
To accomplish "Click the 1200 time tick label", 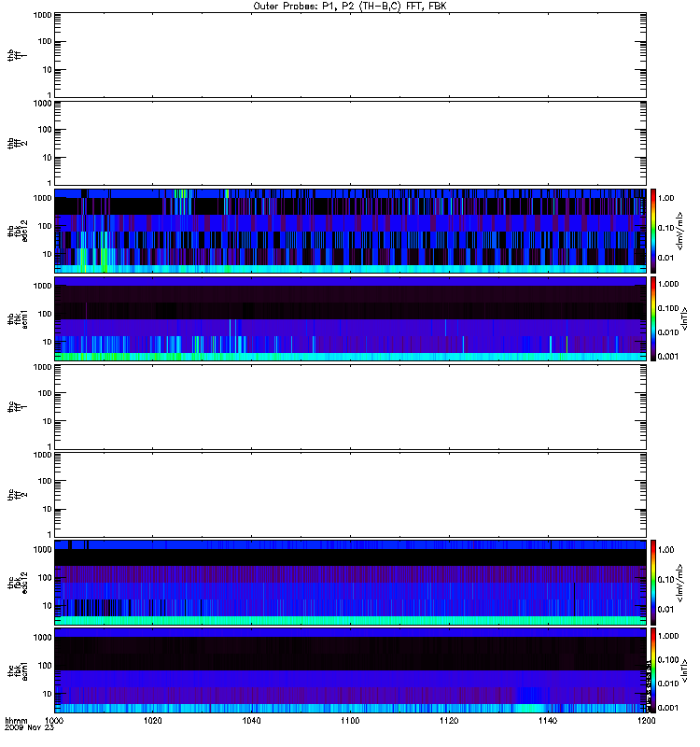I will click(x=646, y=721).
